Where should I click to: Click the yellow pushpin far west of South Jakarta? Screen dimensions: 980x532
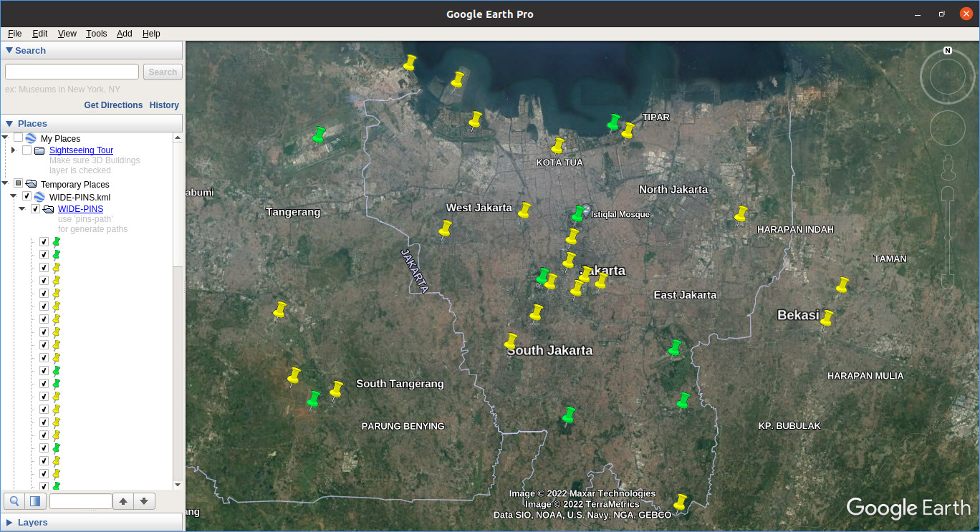(279, 311)
